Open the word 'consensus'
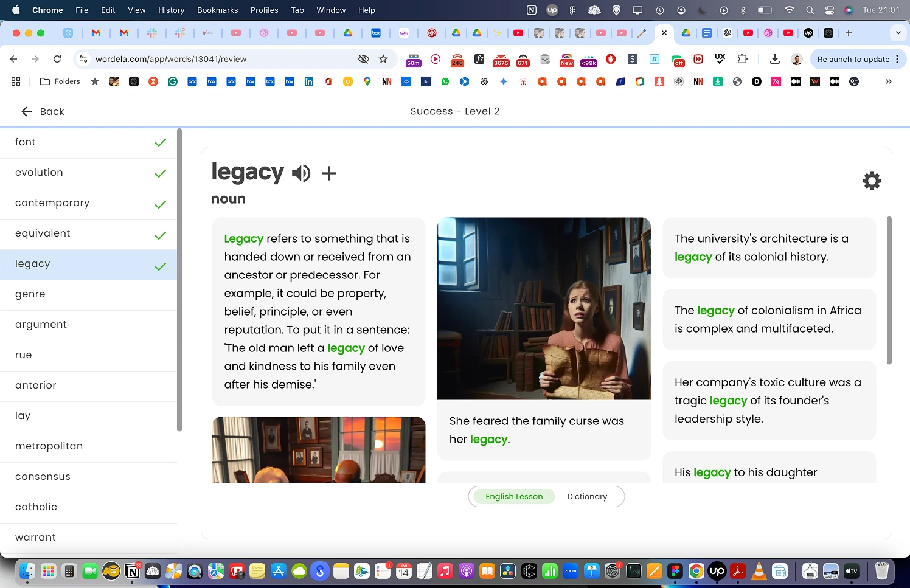Image resolution: width=910 pixels, height=588 pixels. click(88, 477)
